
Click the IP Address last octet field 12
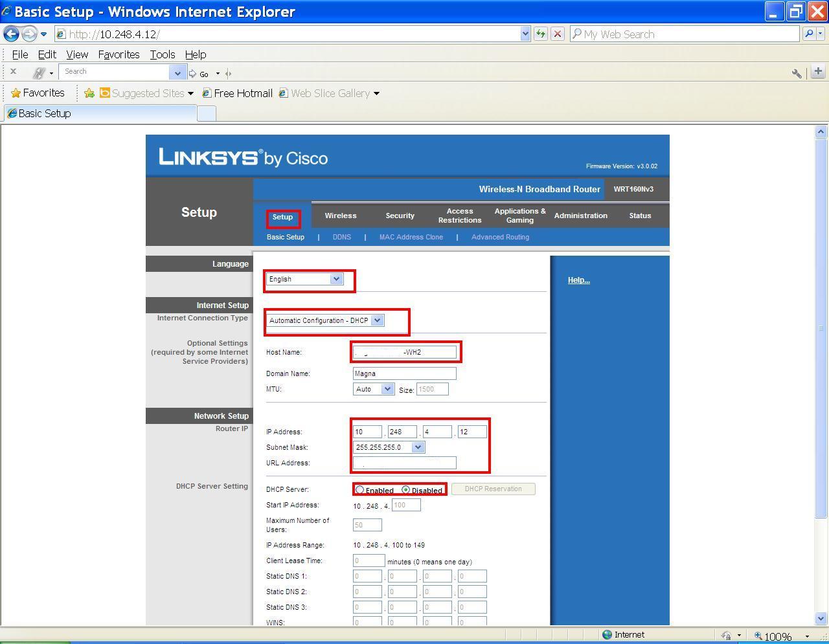(x=472, y=432)
